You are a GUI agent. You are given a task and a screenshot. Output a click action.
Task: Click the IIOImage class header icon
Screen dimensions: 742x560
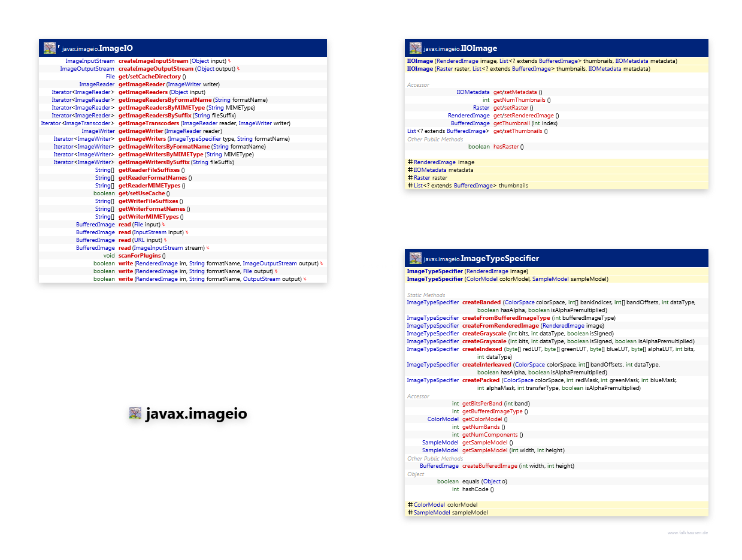tap(416, 48)
